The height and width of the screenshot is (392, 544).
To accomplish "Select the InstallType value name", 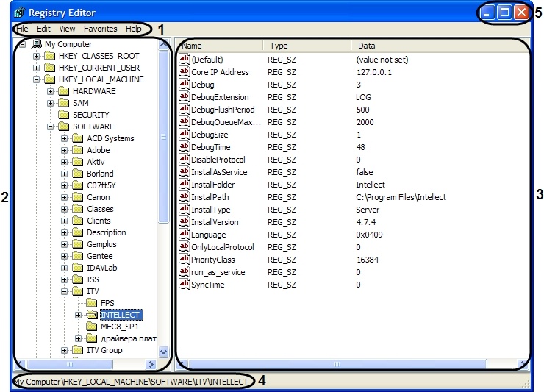I will tap(210, 210).
